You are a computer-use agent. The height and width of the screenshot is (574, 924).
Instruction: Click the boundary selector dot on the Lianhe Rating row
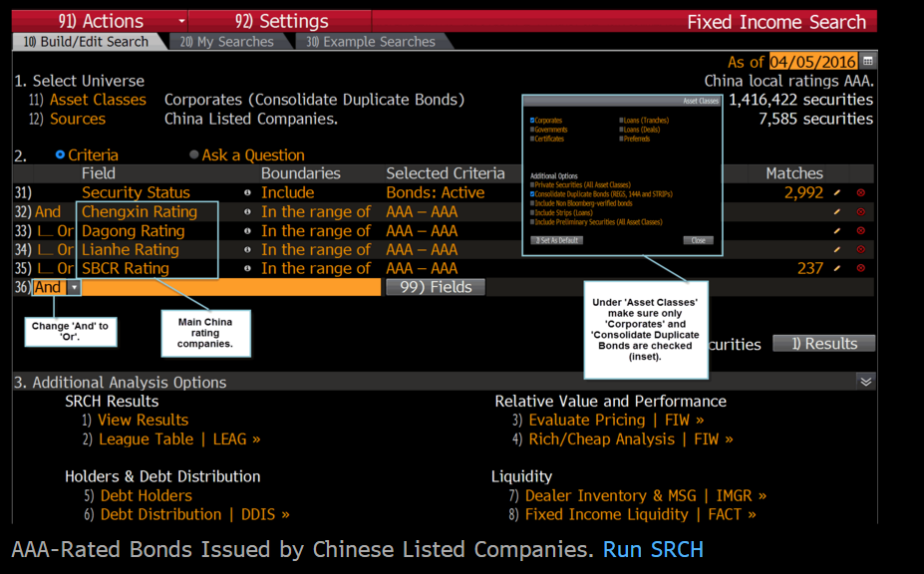pyautogui.click(x=247, y=249)
